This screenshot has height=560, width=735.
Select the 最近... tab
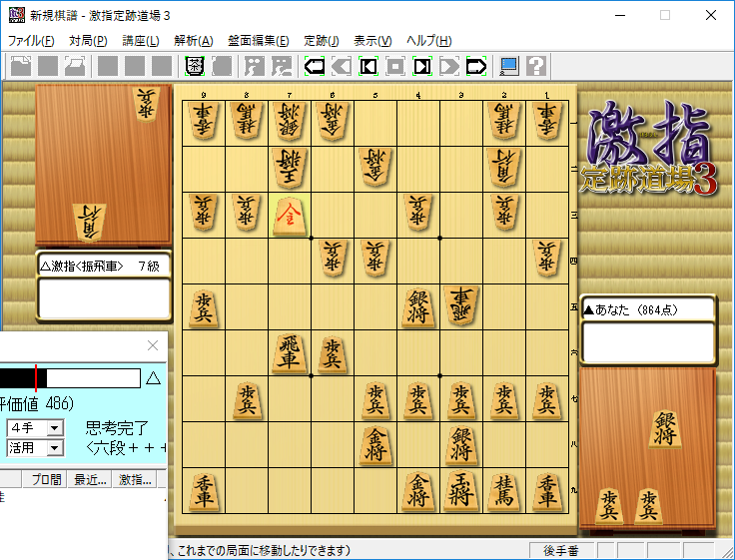tap(90, 479)
